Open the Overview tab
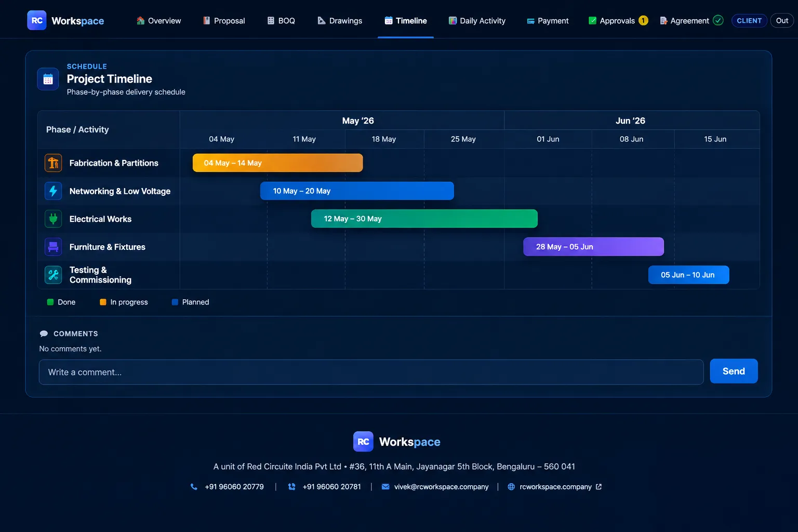The image size is (798, 532). point(158,21)
